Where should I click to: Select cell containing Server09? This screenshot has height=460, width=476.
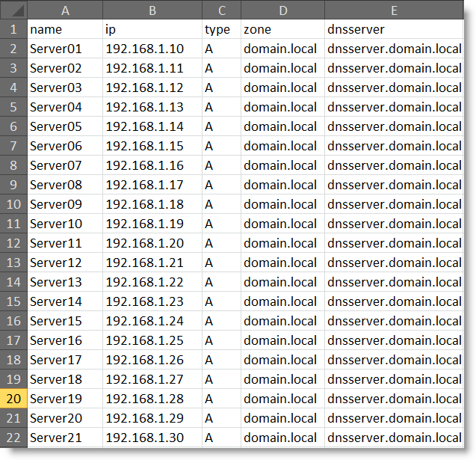[65, 204]
